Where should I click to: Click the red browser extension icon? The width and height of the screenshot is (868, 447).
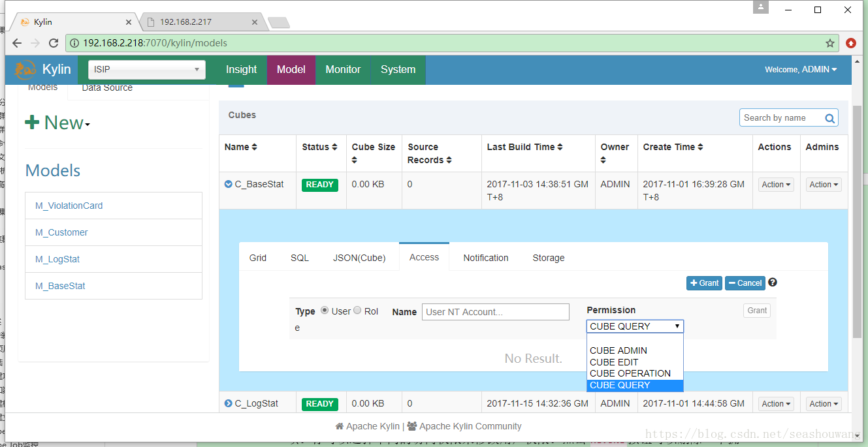tap(851, 43)
